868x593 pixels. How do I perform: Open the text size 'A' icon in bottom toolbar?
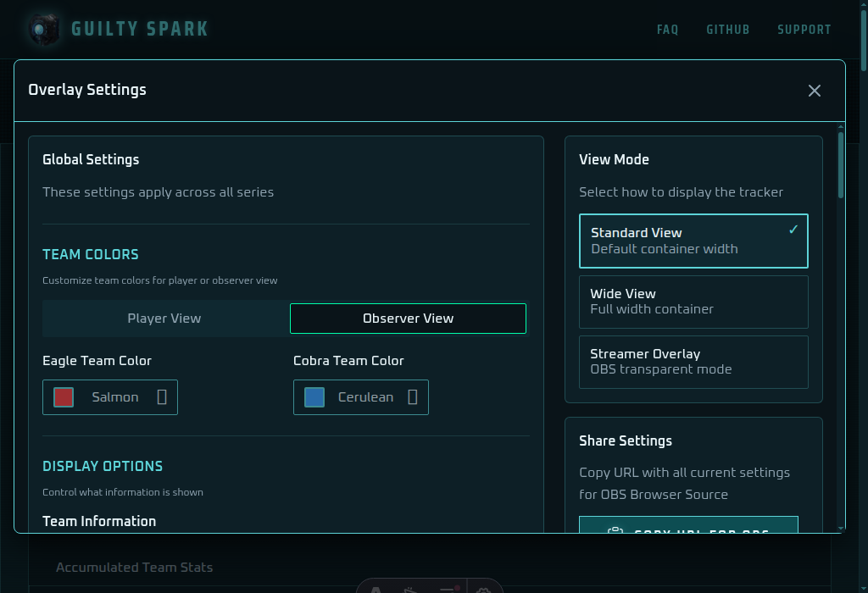[x=376, y=590]
